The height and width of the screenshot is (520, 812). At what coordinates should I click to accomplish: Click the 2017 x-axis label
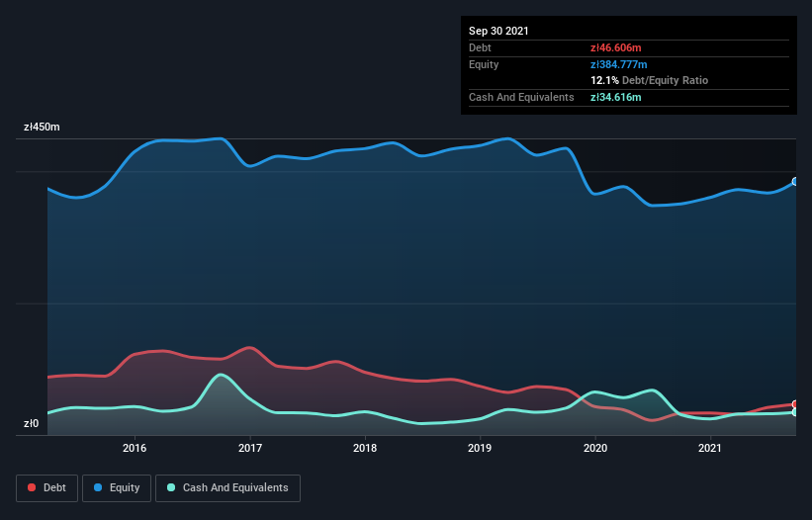[x=250, y=448]
